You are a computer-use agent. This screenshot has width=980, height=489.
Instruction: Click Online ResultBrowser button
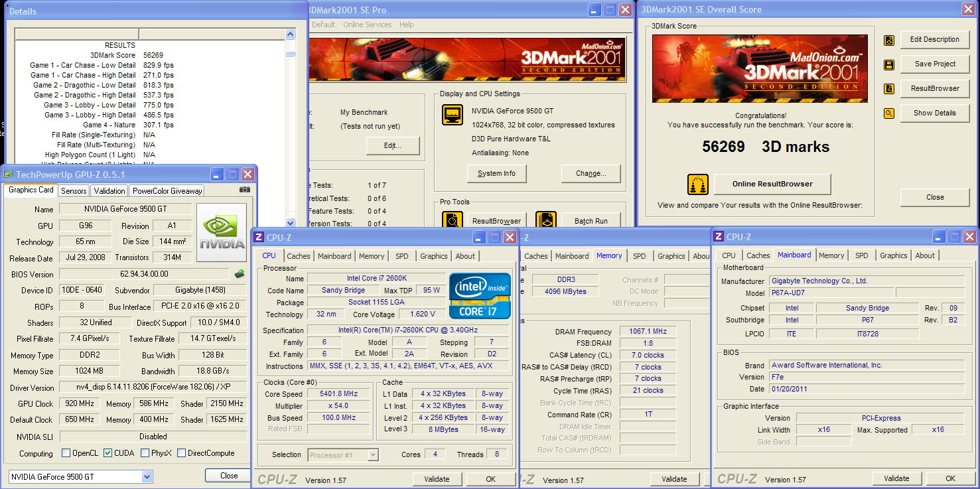(772, 184)
